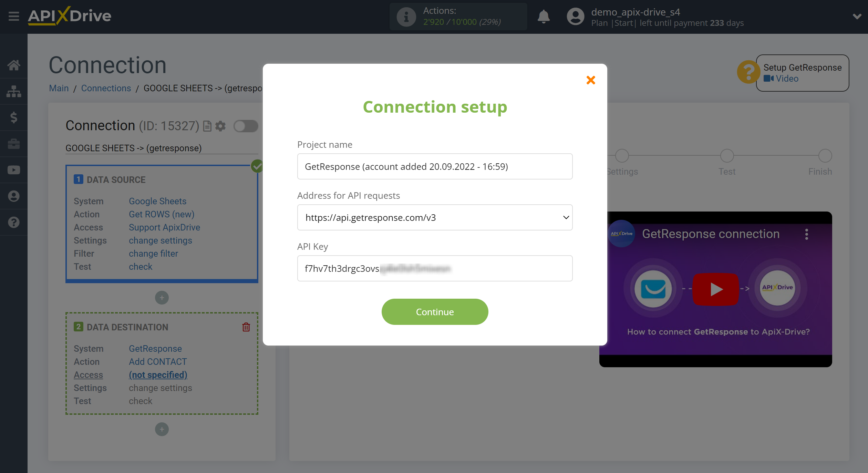Image resolution: width=868 pixels, height=473 pixels.
Task: Click the Continue button in dialog
Action: point(435,312)
